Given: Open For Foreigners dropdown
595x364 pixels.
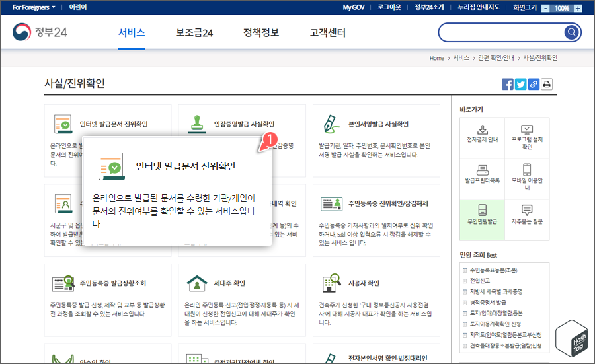Looking at the screenshot, I should coord(34,7).
